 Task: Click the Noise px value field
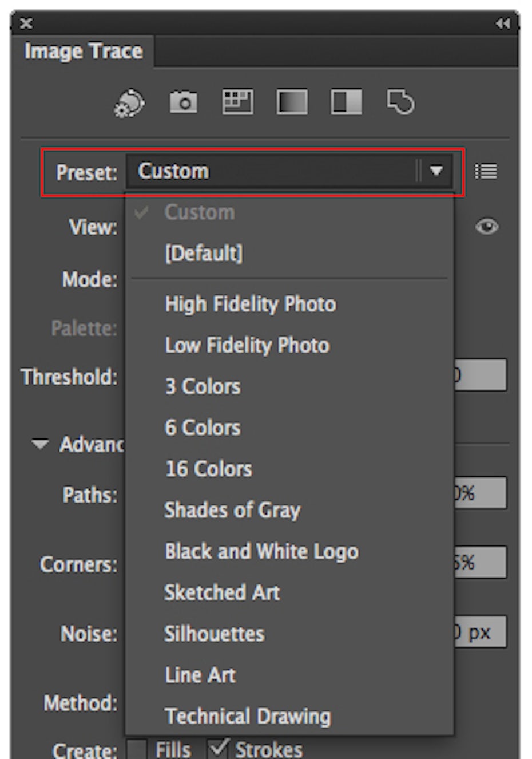(479, 632)
